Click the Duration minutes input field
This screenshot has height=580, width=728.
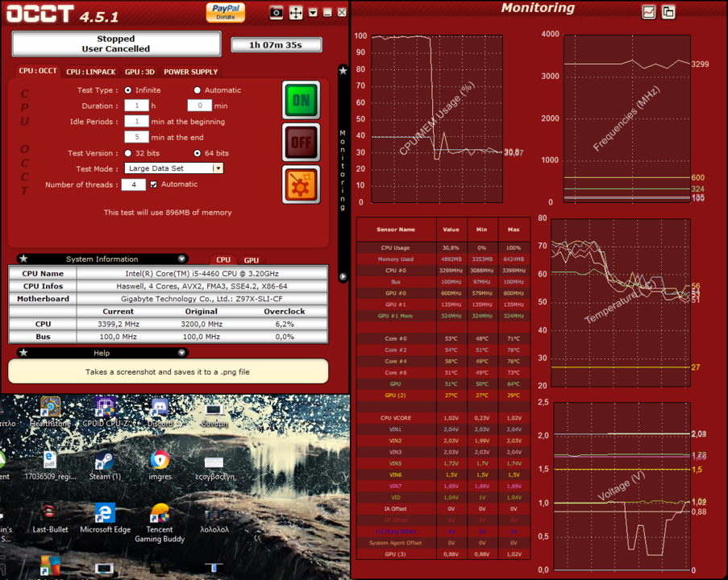pyautogui.click(x=200, y=106)
